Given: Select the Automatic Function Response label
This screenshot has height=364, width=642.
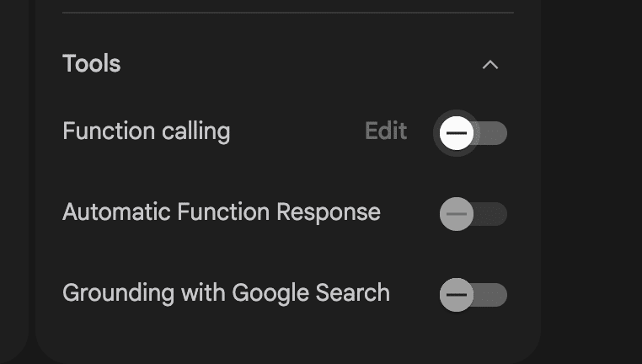Looking at the screenshot, I should pos(221,212).
